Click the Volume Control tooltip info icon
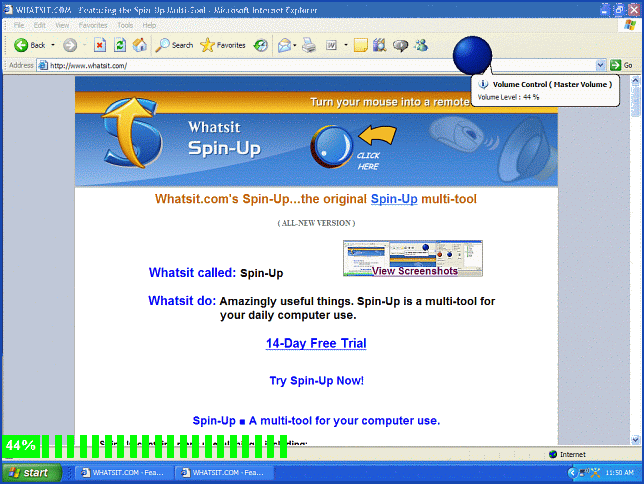 [x=483, y=84]
